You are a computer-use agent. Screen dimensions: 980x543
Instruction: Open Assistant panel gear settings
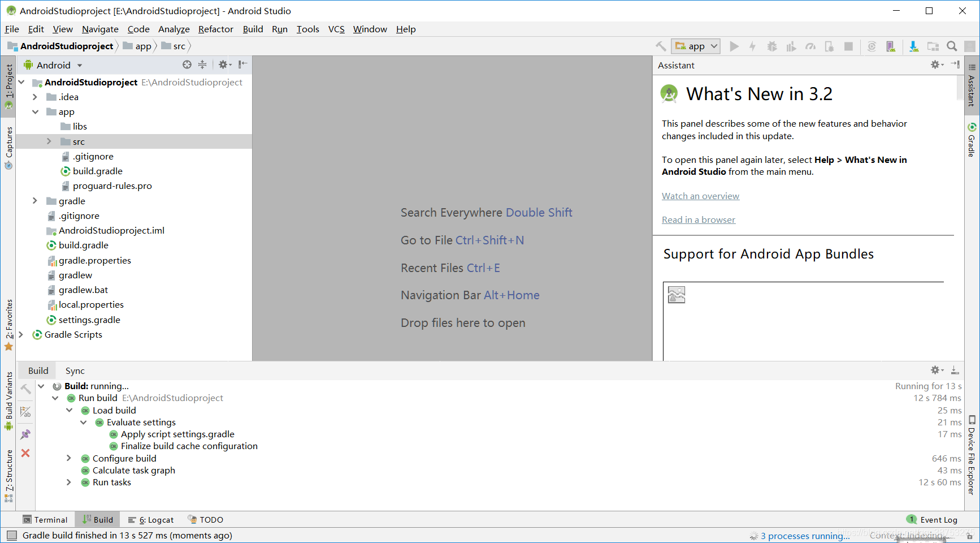pos(936,65)
